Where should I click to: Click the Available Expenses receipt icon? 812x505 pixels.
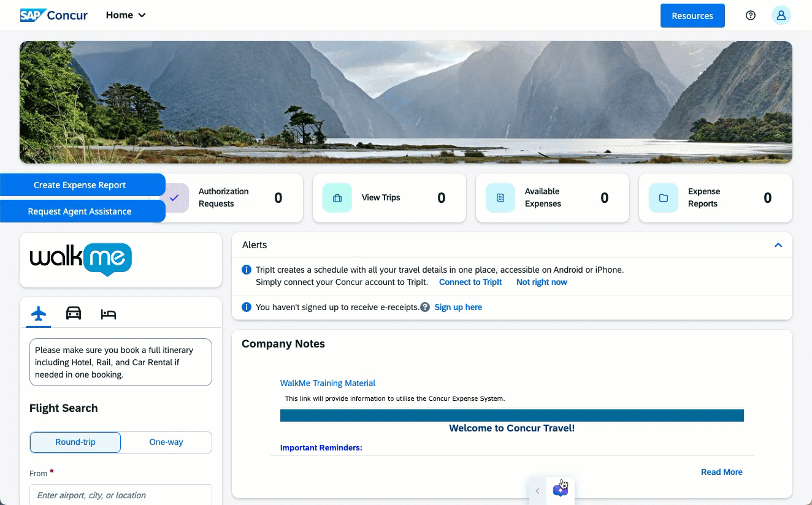500,198
